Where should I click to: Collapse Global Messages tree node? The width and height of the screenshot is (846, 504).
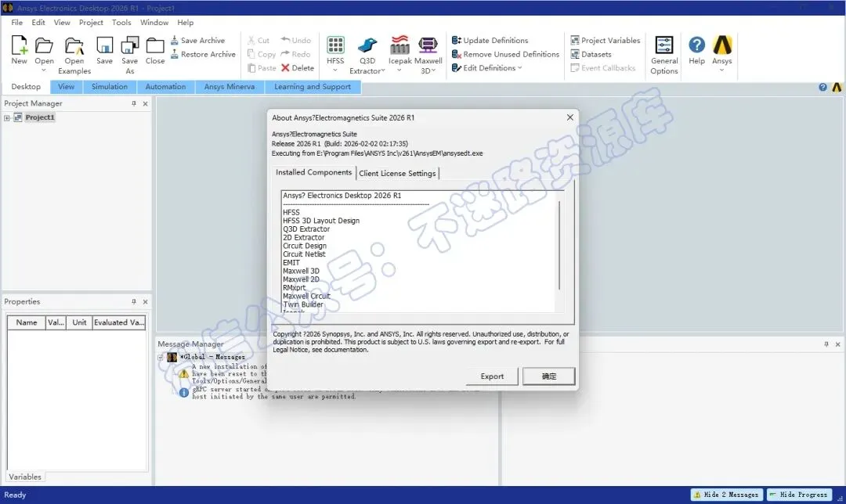click(x=161, y=358)
